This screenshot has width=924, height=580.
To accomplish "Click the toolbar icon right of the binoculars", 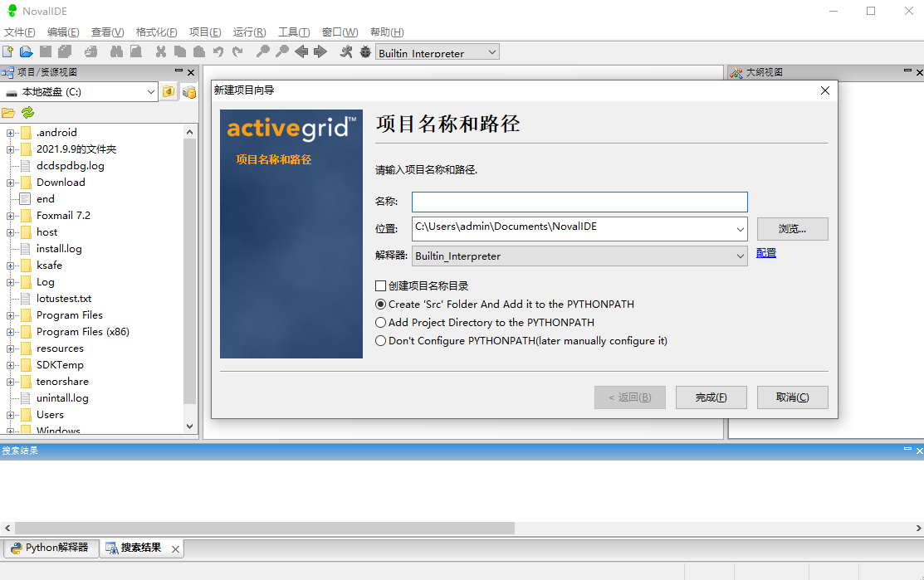I will pos(136,51).
